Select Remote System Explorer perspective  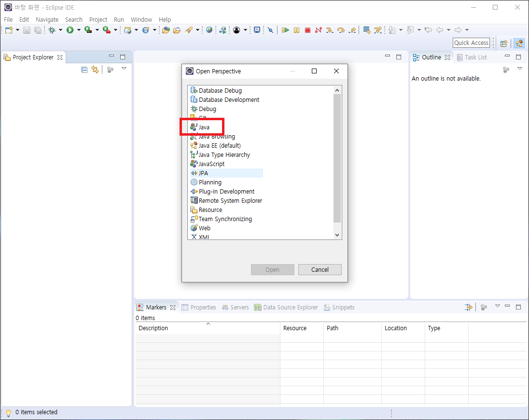(226, 200)
